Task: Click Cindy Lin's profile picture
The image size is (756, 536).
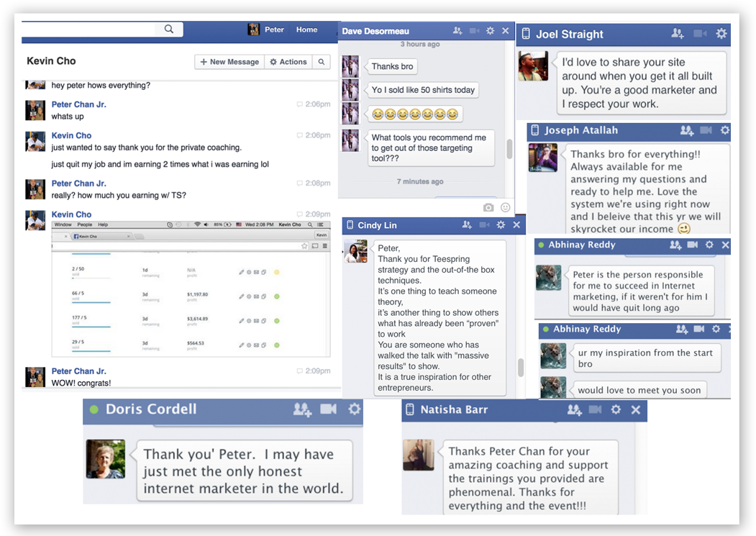Action: [356, 251]
